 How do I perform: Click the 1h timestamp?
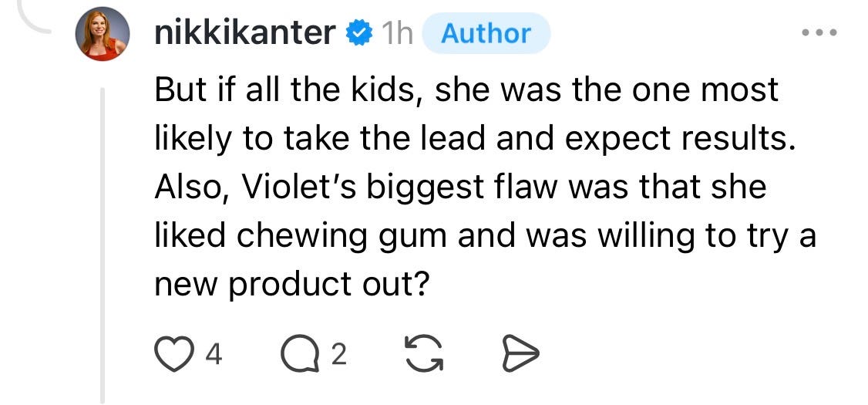pyautogui.click(x=398, y=34)
